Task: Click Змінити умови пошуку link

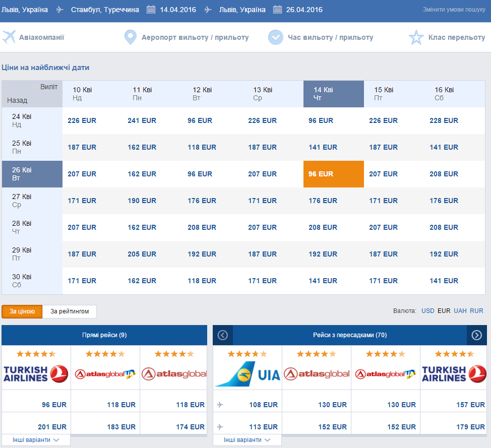Action: pyautogui.click(x=454, y=10)
